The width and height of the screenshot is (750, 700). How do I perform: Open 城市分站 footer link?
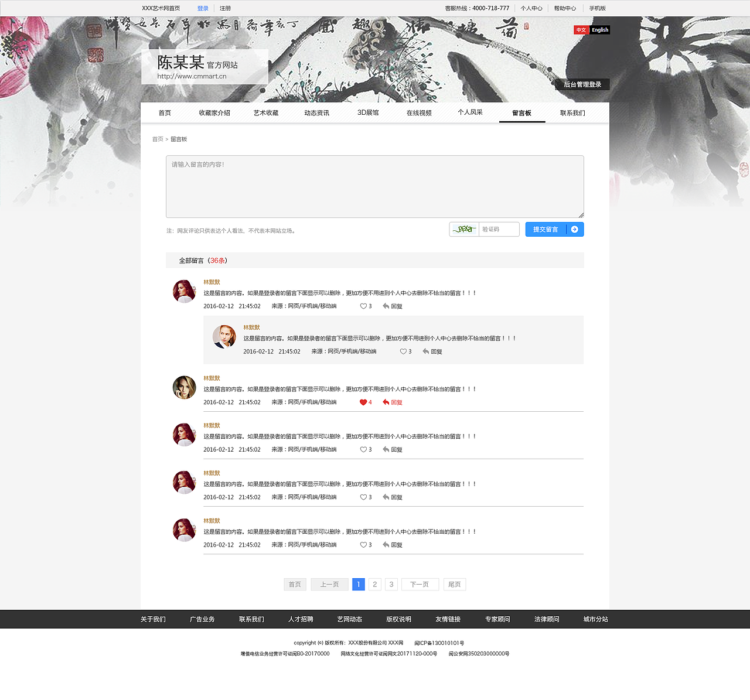pyautogui.click(x=596, y=619)
